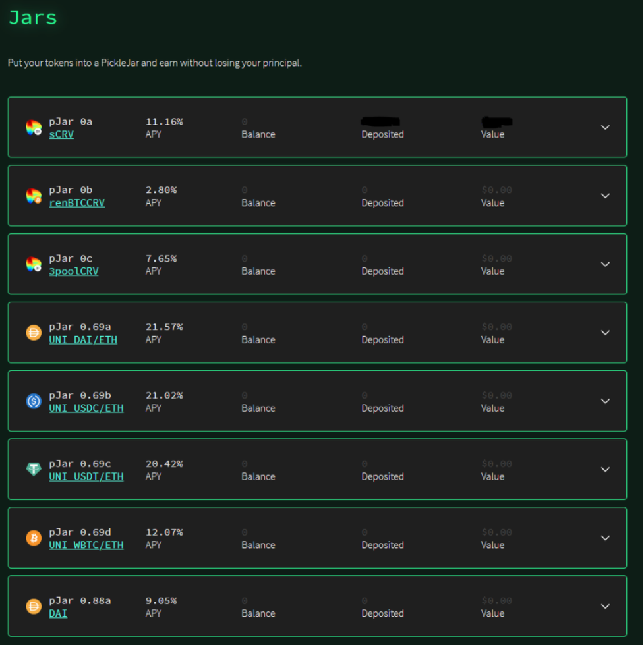This screenshot has height=645, width=644.
Task: Expand the pJar 0.69c UNI USDT/ETH chevron
Action: coord(605,469)
